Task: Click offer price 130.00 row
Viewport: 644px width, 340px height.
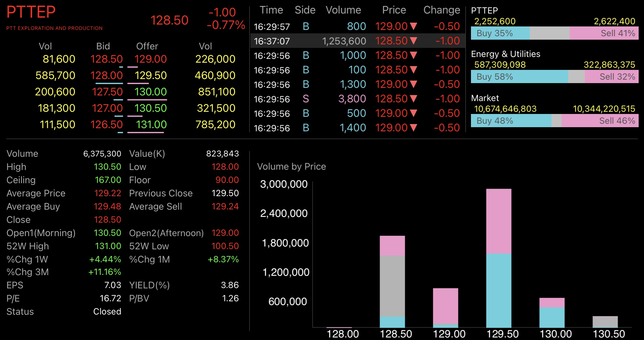Action: [x=150, y=92]
